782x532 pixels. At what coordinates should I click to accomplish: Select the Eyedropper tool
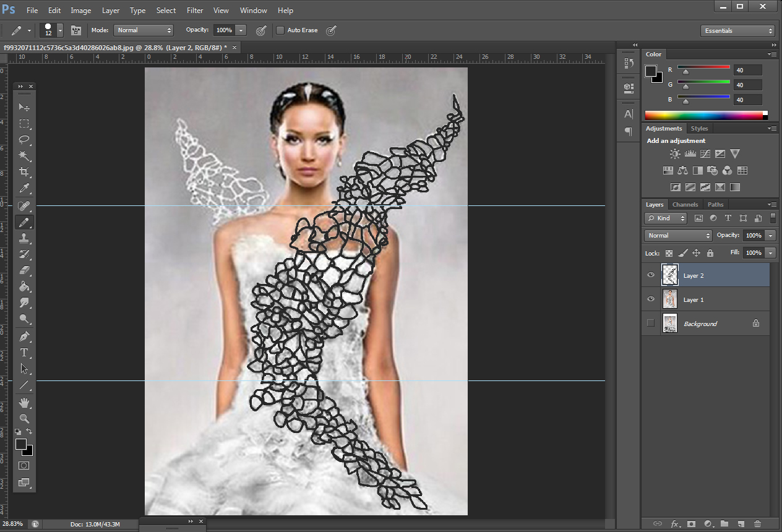(x=24, y=188)
